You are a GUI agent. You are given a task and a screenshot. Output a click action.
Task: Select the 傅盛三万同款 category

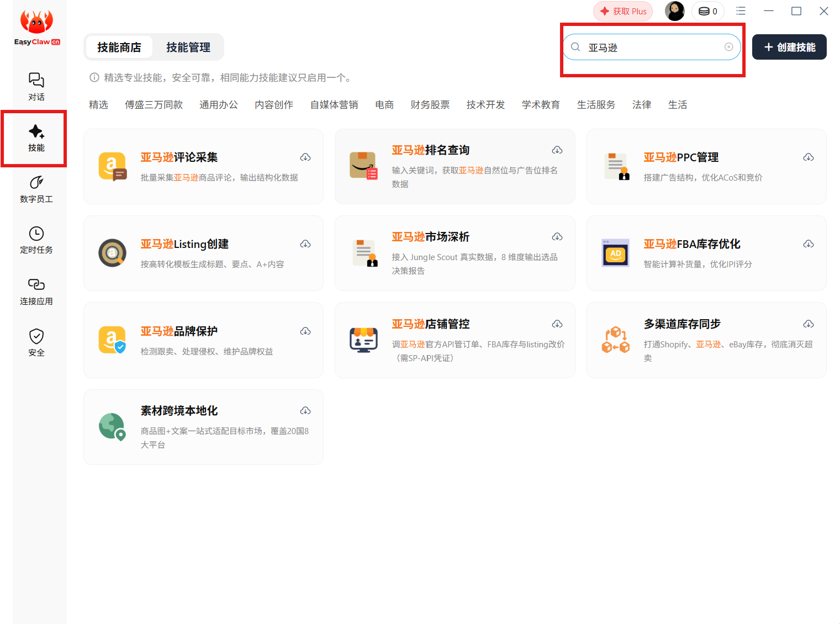coord(154,105)
